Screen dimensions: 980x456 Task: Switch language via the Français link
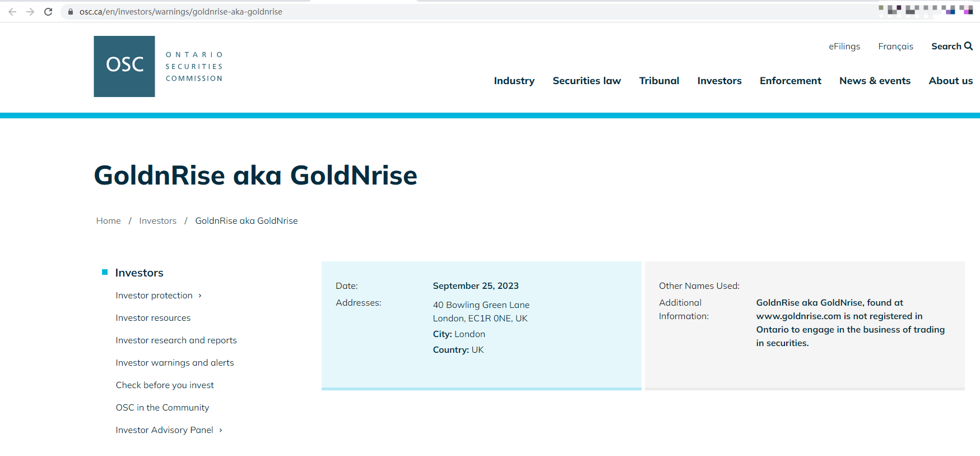coord(895,47)
